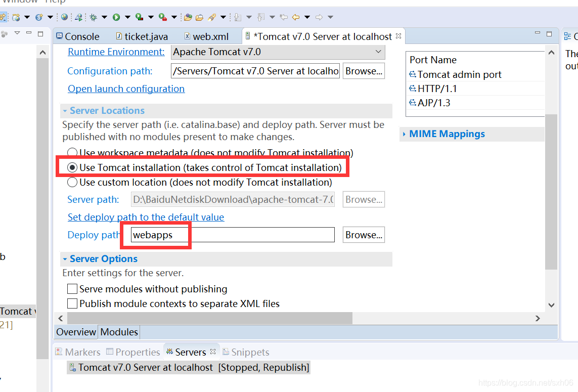Click the Previous Annotation icon

260,17
